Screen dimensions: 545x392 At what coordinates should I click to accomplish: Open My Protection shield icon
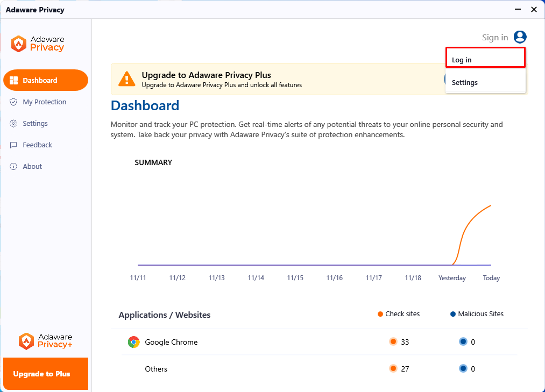pyautogui.click(x=13, y=102)
